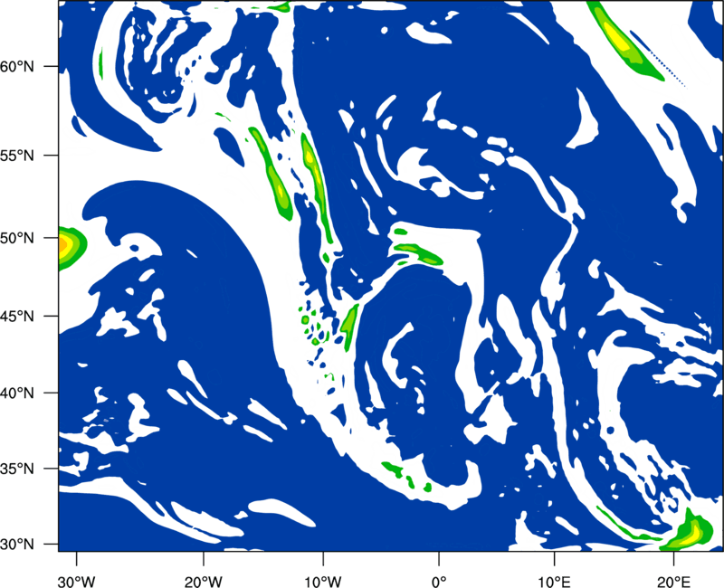Screen dimensions: 724x588
Task: Click the 40°N latitude label
Action: click(x=17, y=394)
